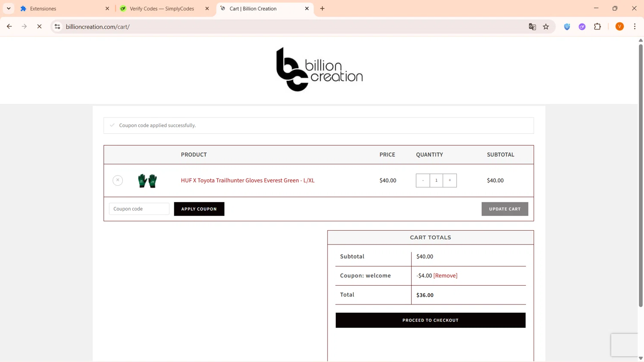Open a new browser tab
Viewport: 644px width, 362px height.
point(322,9)
